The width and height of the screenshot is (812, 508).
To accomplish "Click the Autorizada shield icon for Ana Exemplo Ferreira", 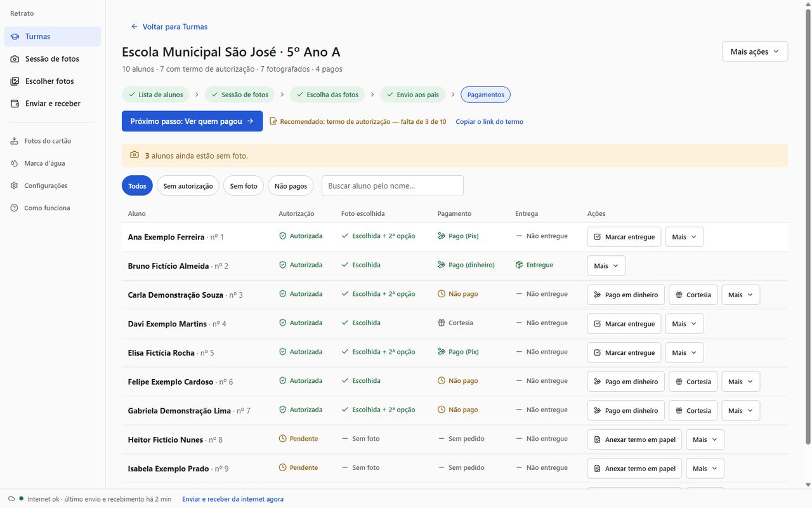I will (283, 236).
